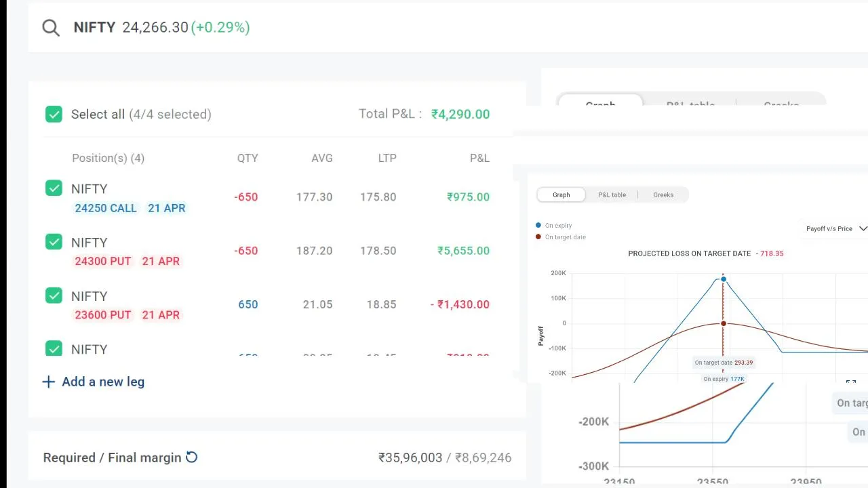Click the search magnifier icon
Screen dimensions: 868x488
51,28
